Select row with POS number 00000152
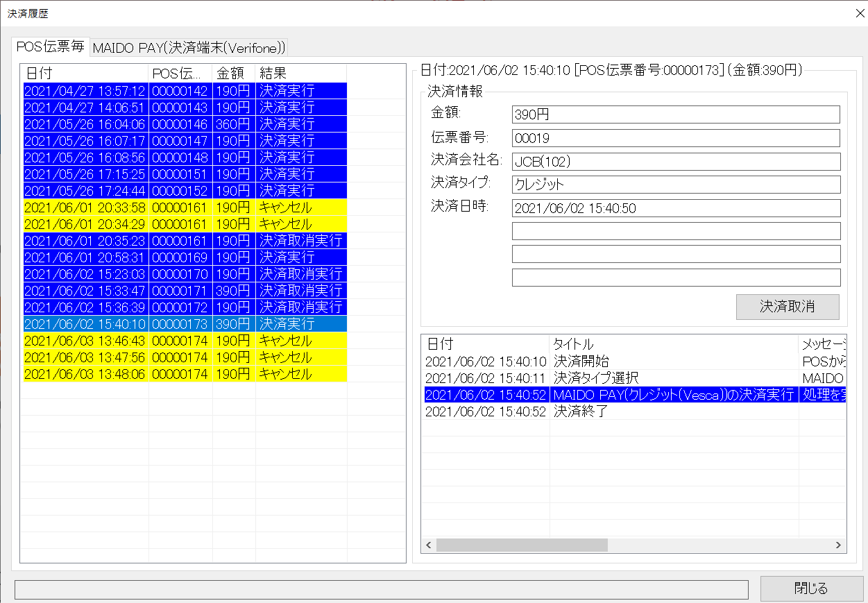Screen dimensions: 868x603 (185, 191)
